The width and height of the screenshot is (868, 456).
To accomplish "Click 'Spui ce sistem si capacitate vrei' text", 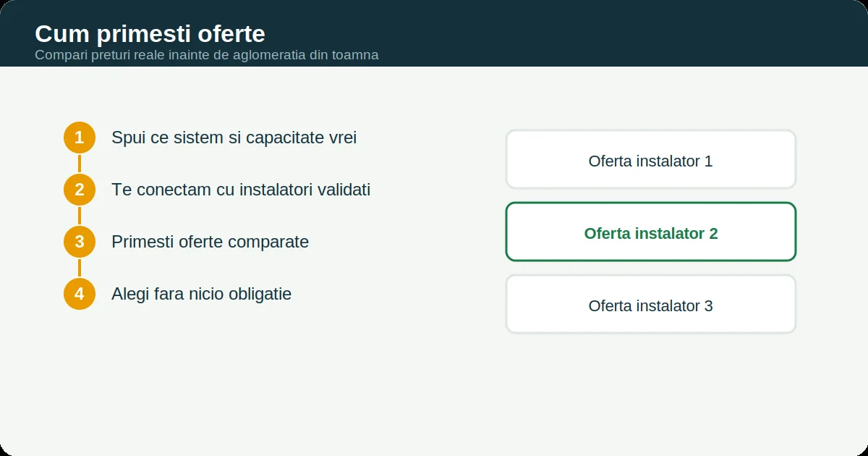I will tap(234, 138).
